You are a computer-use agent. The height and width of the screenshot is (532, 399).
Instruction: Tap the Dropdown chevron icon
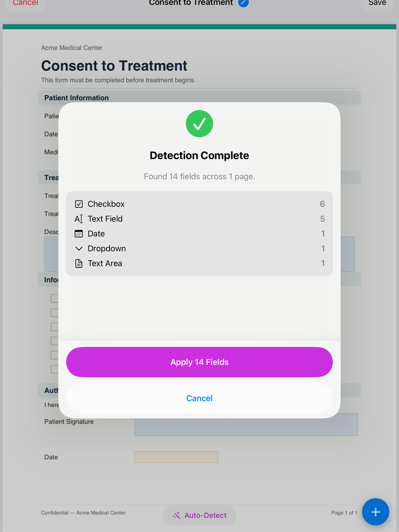click(x=79, y=248)
